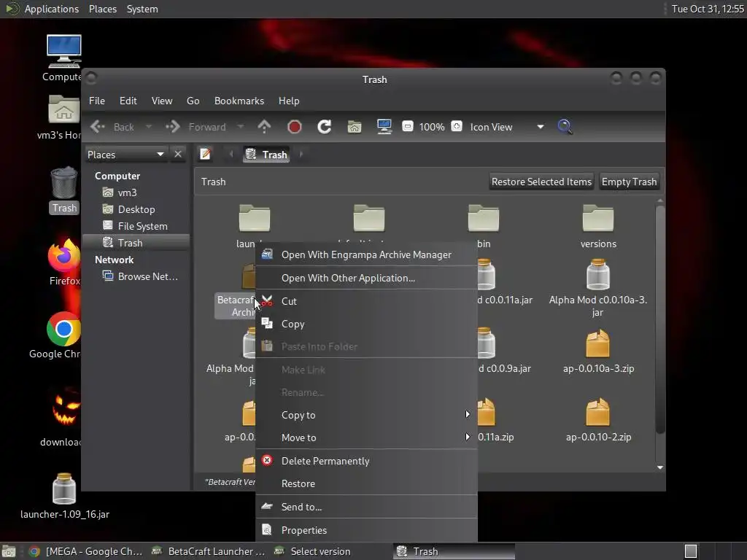Click the vertical scrollbar in file view
Viewport: 747px width, 560px height.
[x=660, y=319]
